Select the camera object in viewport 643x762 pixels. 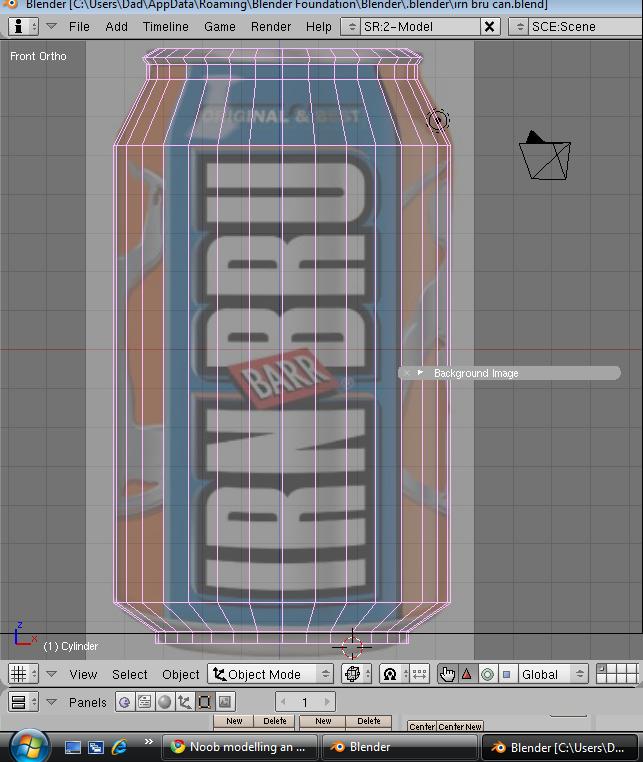click(545, 156)
